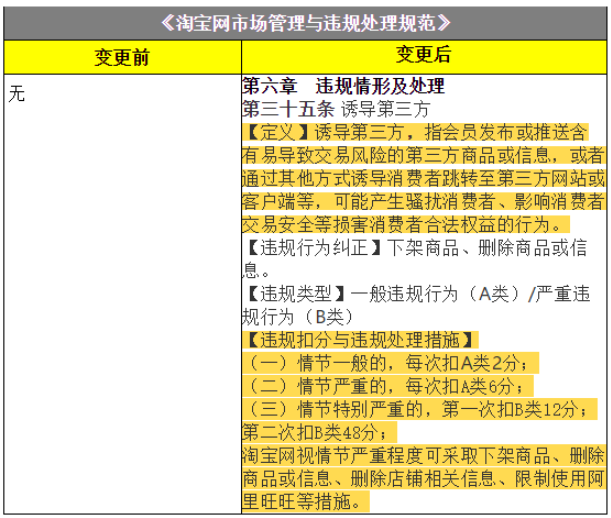Select the 变更前 column header
The height and width of the screenshot is (518, 611).
[122, 57]
